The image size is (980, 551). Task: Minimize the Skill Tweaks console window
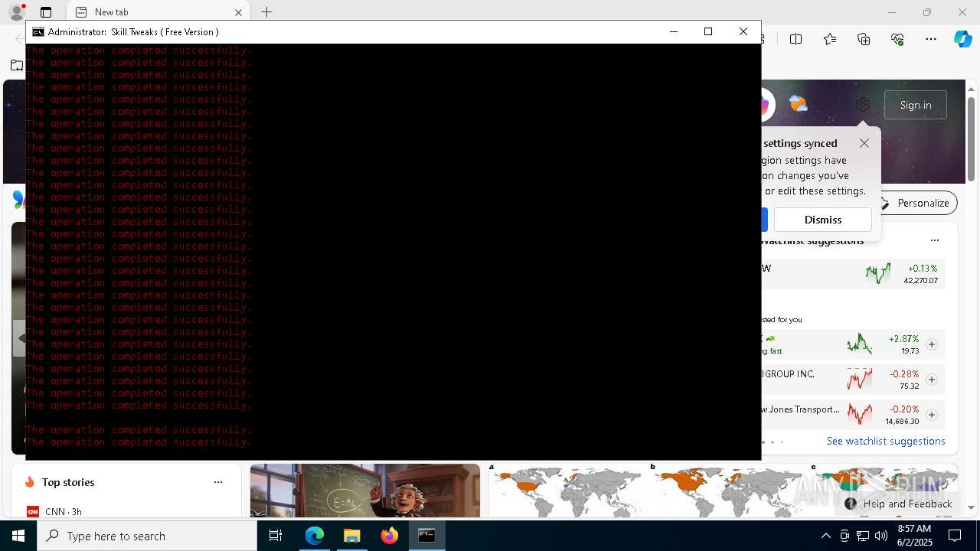tap(674, 31)
